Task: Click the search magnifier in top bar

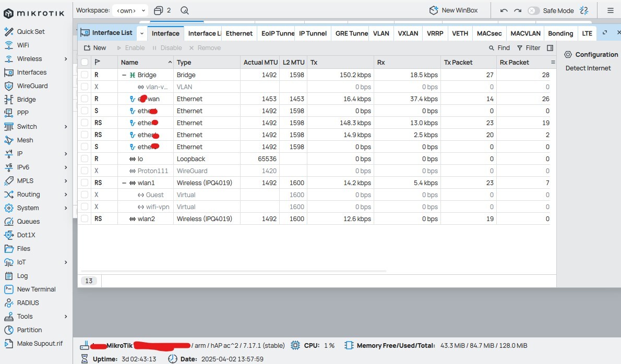Action: point(185,10)
